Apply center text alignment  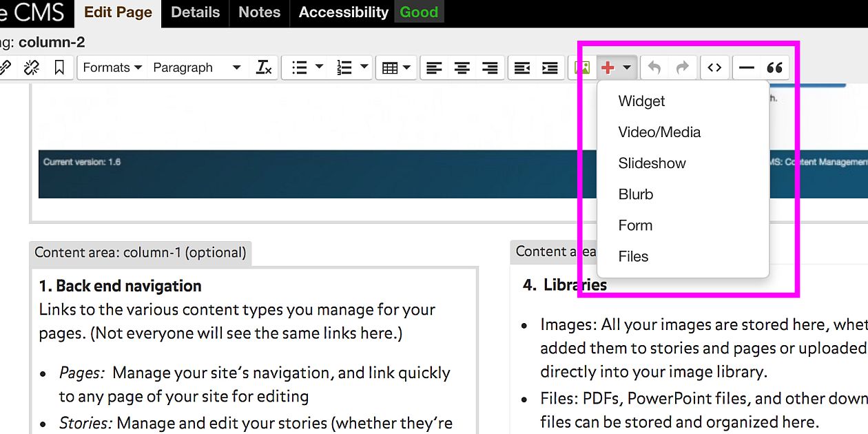point(462,67)
